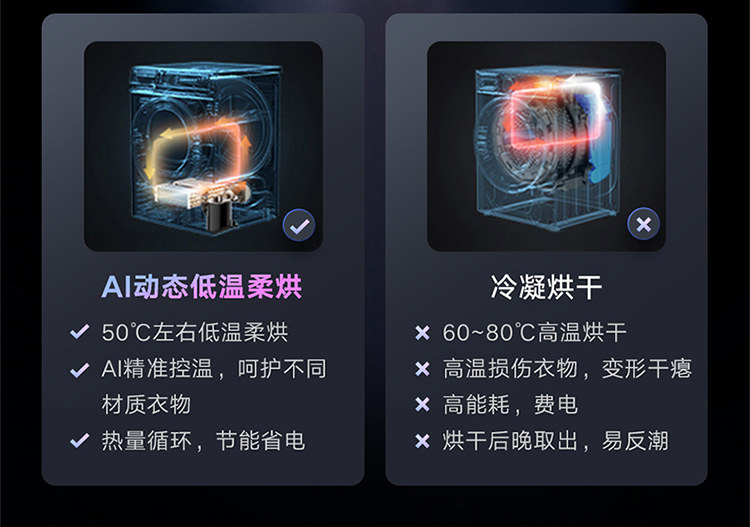This screenshot has width=750, height=527.
Task: Click the checkmark beside AI精准控温
Action: pos(79,370)
